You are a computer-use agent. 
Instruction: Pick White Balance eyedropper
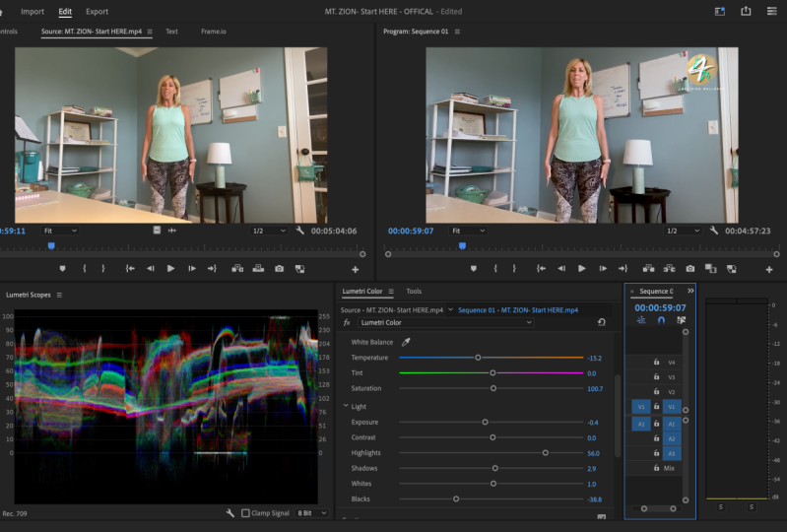(406, 342)
